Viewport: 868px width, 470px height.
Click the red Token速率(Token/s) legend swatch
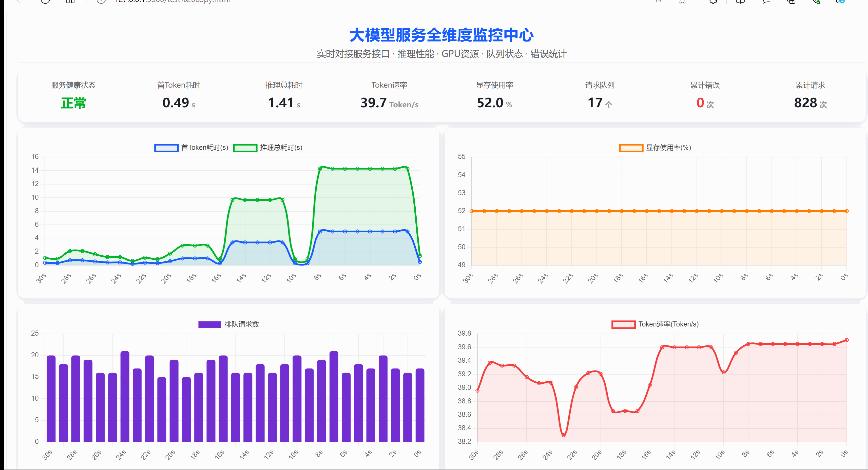pyautogui.click(x=623, y=324)
